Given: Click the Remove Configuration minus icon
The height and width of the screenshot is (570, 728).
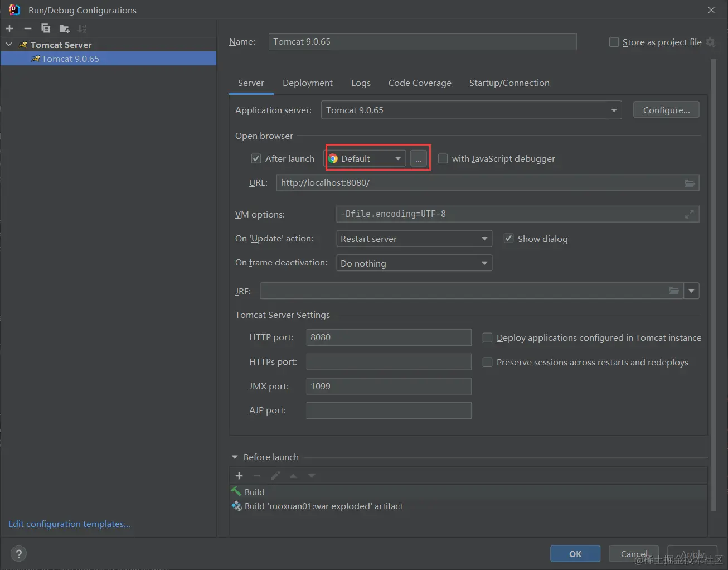Looking at the screenshot, I should click(28, 28).
